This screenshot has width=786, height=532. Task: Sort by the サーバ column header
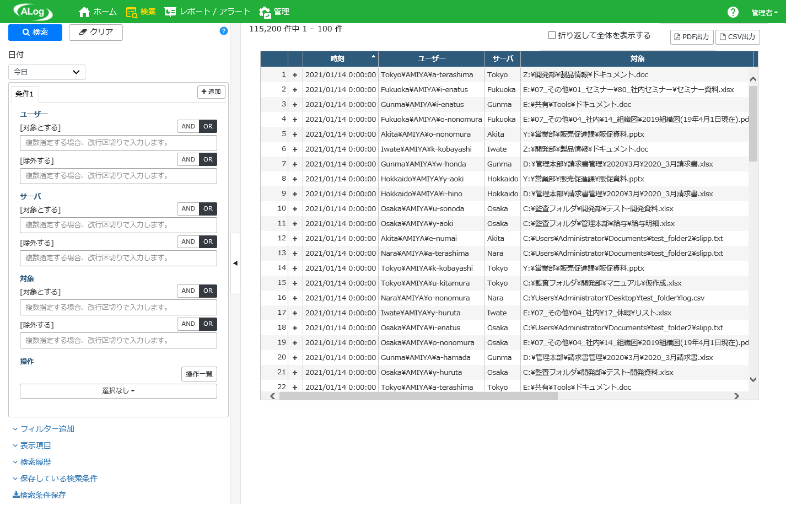503,59
